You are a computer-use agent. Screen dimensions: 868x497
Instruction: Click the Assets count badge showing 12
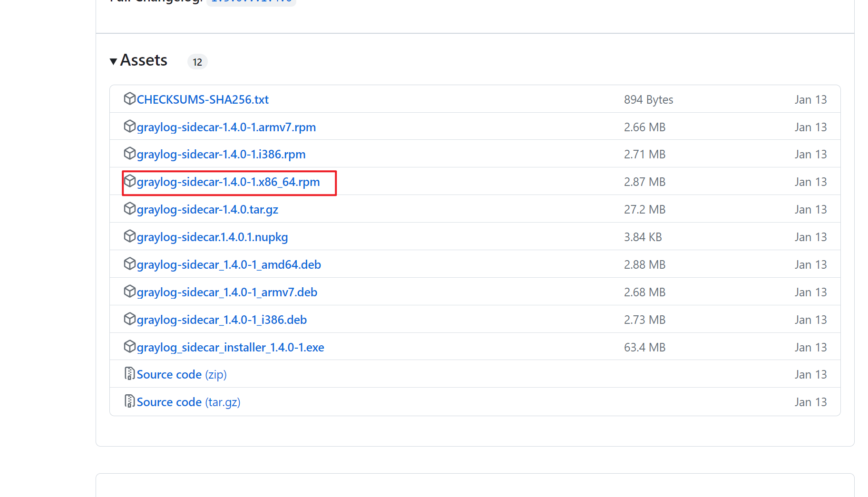[197, 62]
